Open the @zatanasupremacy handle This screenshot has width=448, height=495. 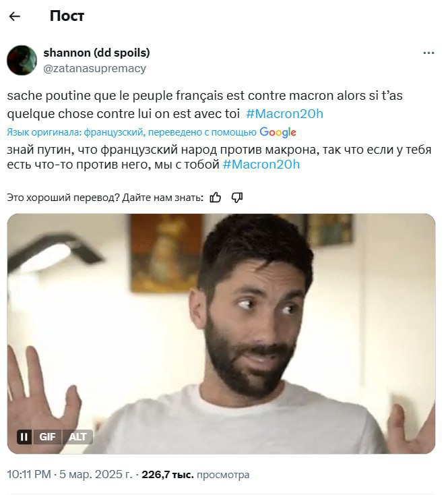[x=94, y=69]
